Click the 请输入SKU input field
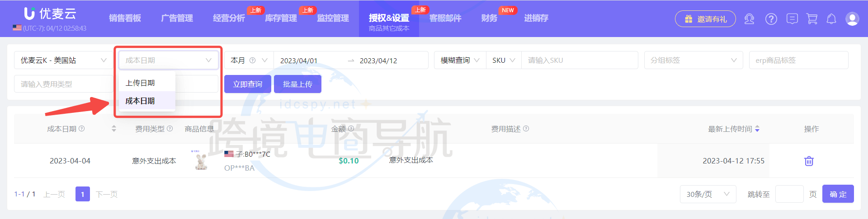 [x=579, y=61]
